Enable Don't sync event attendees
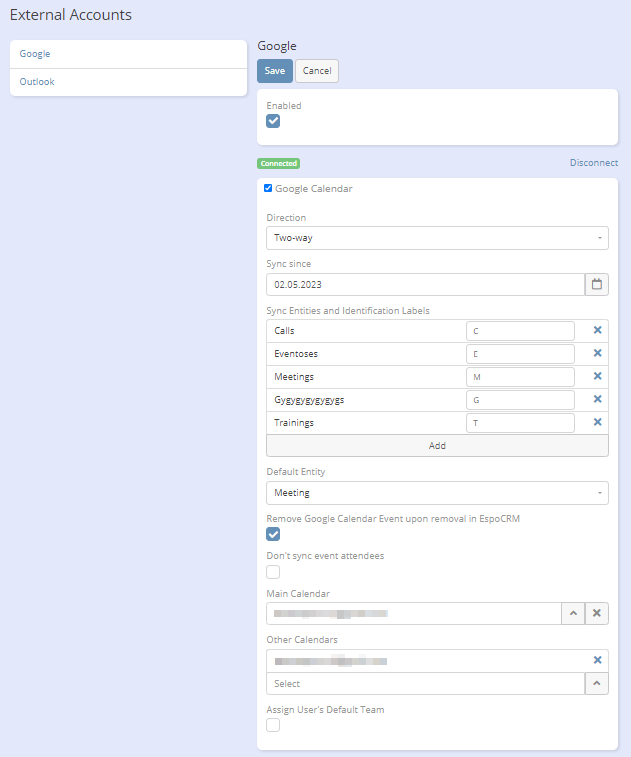This screenshot has width=631, height=757. pos(273,572)
